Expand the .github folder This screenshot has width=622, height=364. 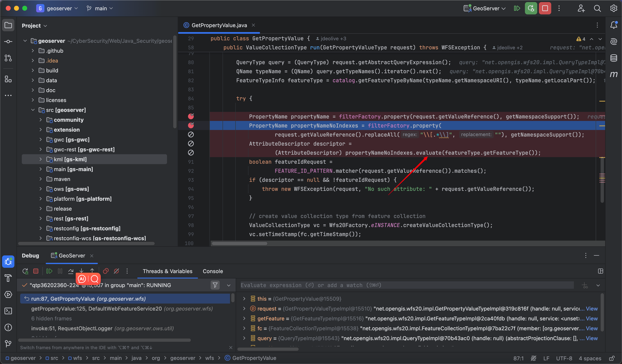[32, 51]
